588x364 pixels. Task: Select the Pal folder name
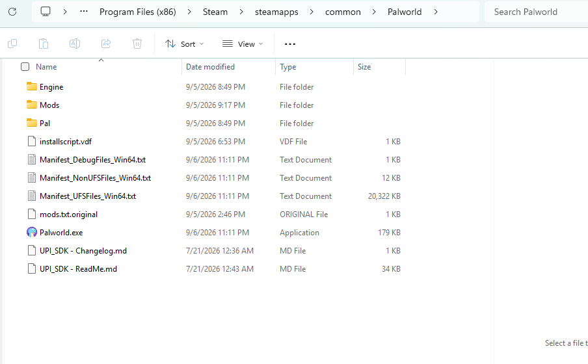click(x=45, y=123)
